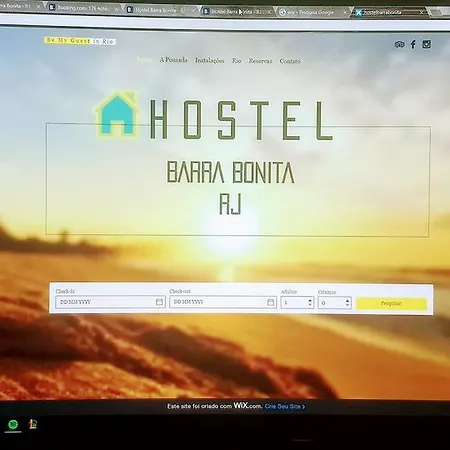Viewport: 450px width, 450px height.
Task: Open the Facebook page icon
Action: click(413, 44)
